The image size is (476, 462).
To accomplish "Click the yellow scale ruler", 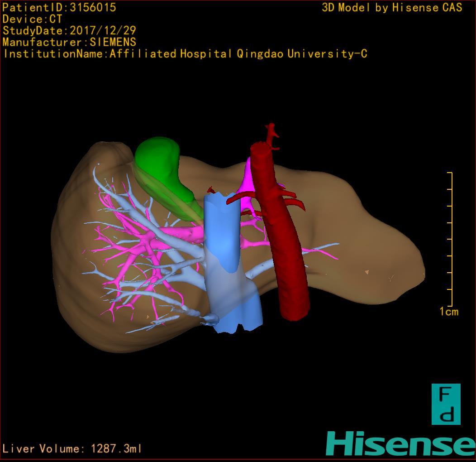I will [x=451, y=239].
